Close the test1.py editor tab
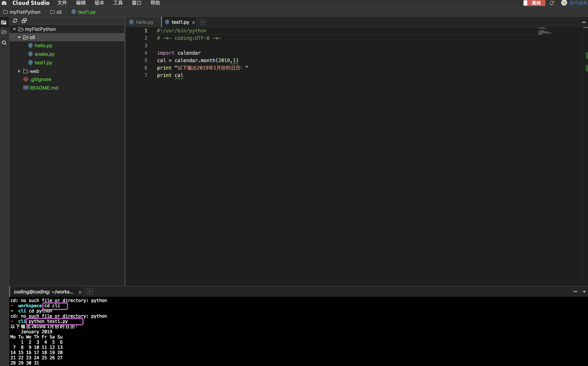This screenshot has height=366, width=588. coord(193,23)
